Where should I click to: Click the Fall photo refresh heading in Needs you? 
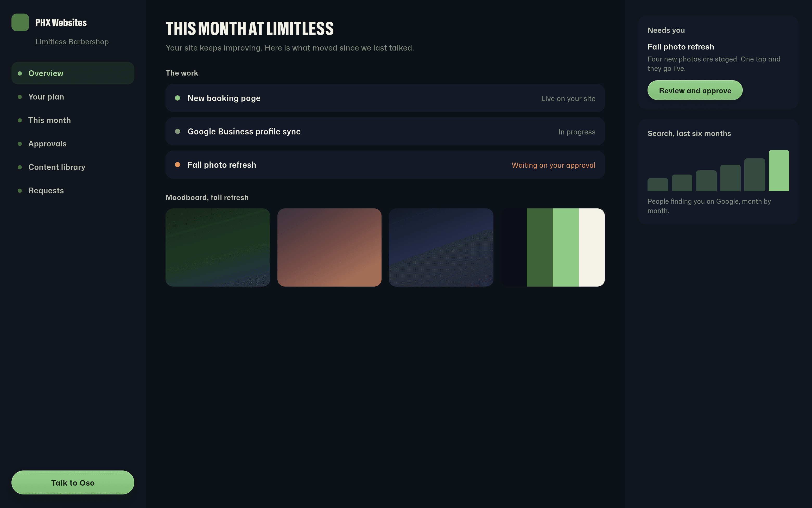click(681, 47)
